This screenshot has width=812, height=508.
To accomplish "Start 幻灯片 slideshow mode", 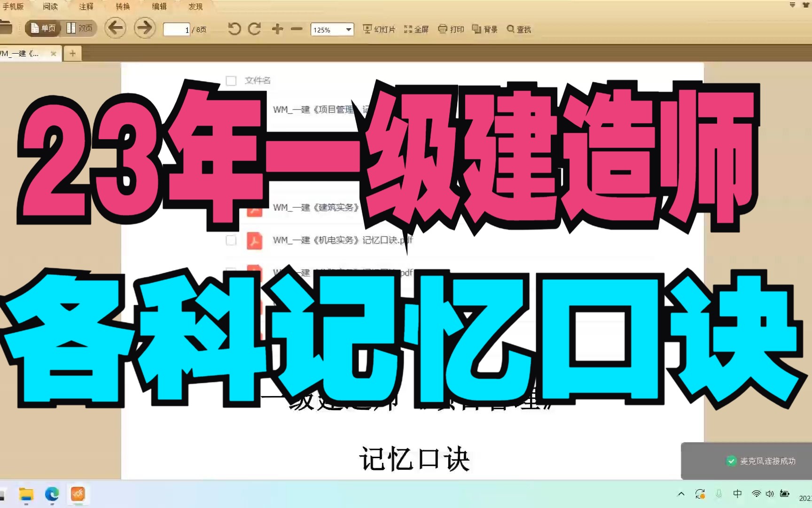I will click(379, 29).
